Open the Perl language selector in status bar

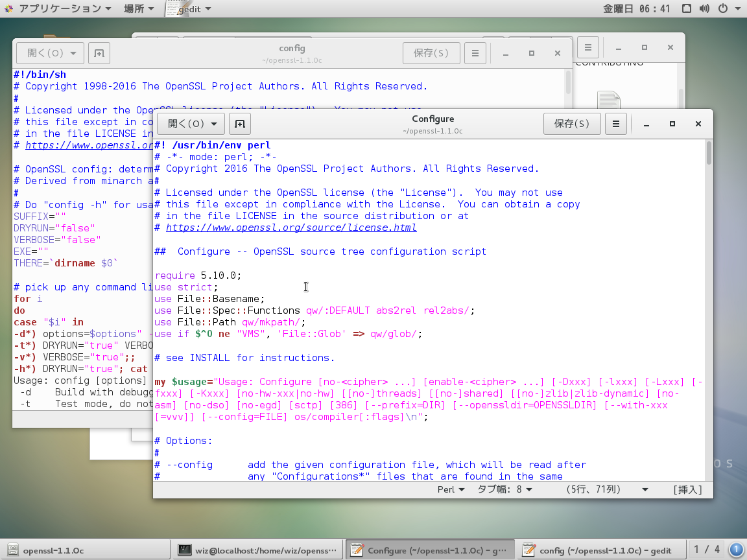point(451,489)
